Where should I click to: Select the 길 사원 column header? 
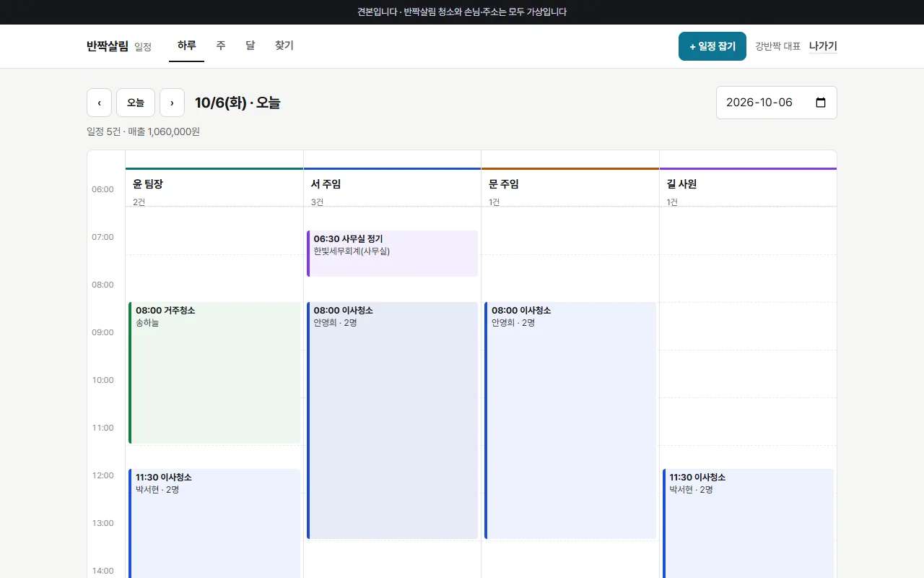coord(748,188)
